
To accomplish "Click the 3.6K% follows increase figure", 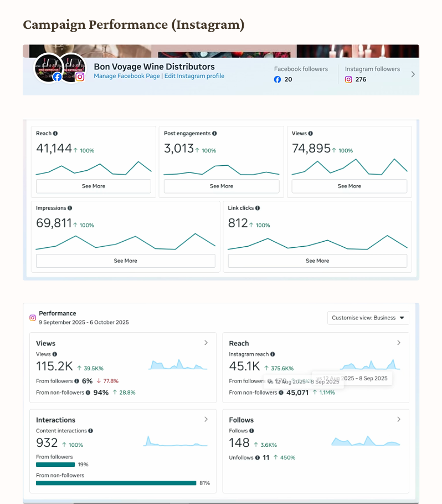I will [269, 445].
